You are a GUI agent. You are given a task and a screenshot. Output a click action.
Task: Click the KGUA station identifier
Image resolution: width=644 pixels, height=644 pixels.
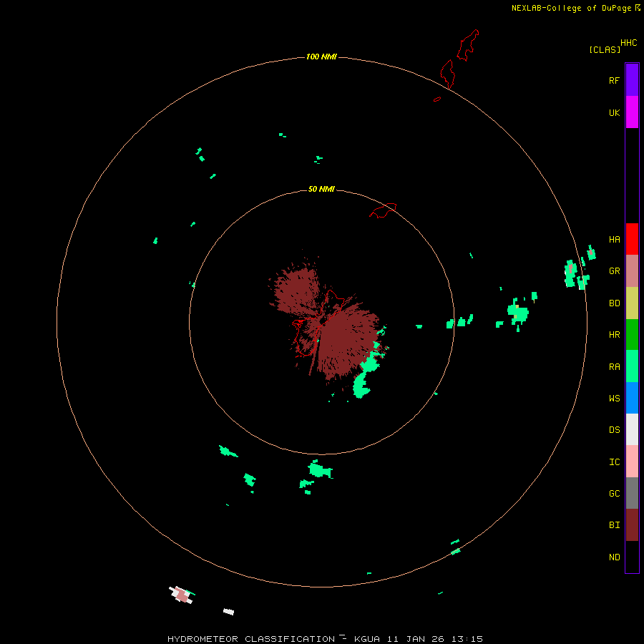pos(367,639)
